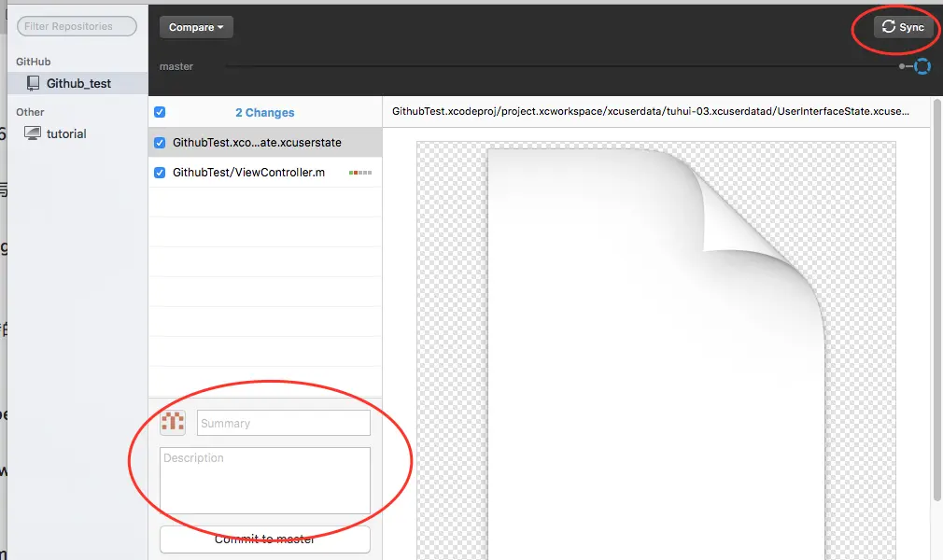Click the commit dot on master timeline
This screenshot has height=560, width=943.
902,66
